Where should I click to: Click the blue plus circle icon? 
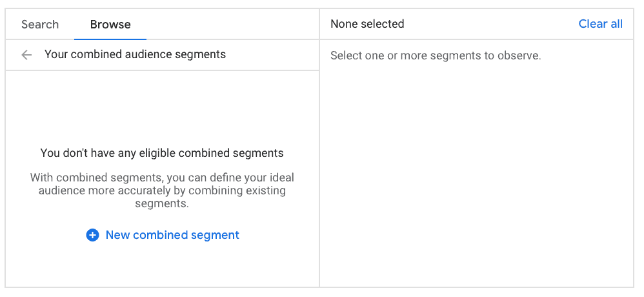coord(92,235)
